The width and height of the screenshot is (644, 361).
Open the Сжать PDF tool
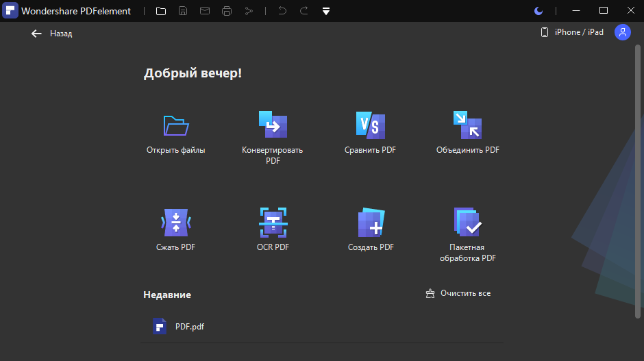[x=176, y=229]
